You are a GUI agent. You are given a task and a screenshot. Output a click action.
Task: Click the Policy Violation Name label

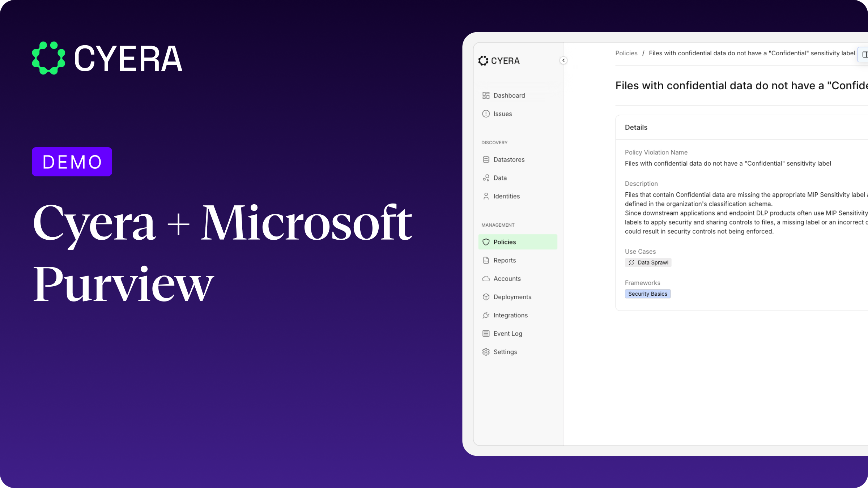point(656,153)
